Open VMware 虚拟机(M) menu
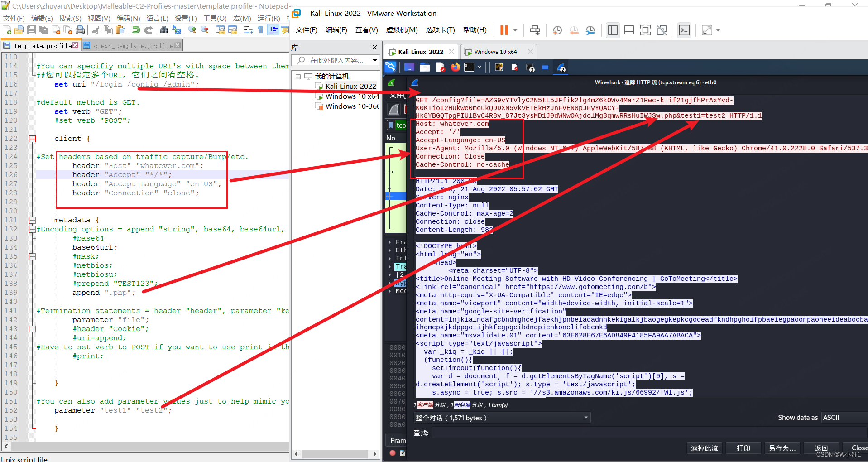The width and height of the screenshot is (868, 462). 402,30
